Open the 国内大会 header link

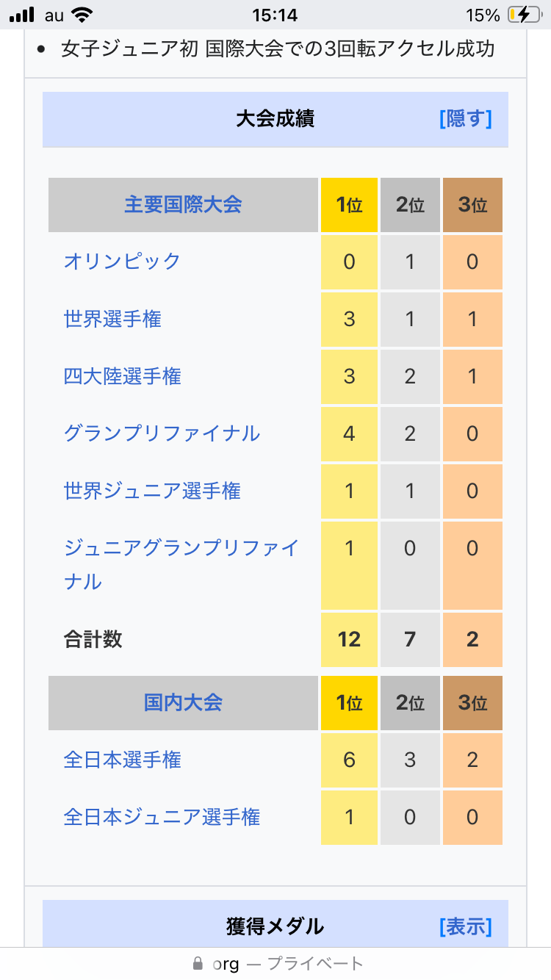[x=183, y=702]
